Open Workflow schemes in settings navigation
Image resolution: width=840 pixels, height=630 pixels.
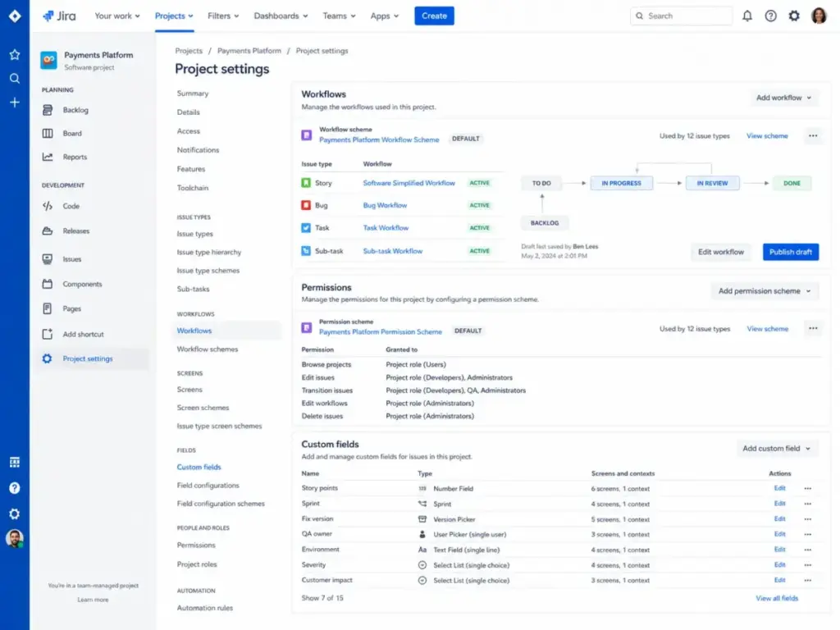click(x=208, y=349)
